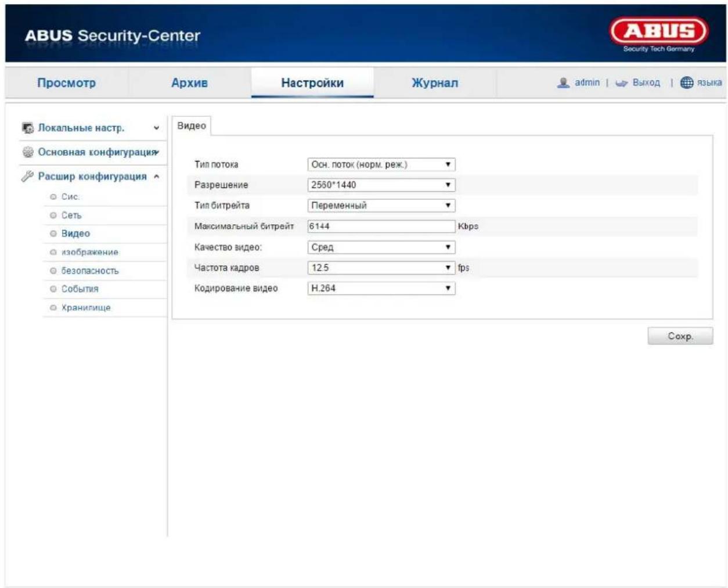Open the Частота кадров dropdown
This screenshot has height=588, width=728.
pos(381,268)
